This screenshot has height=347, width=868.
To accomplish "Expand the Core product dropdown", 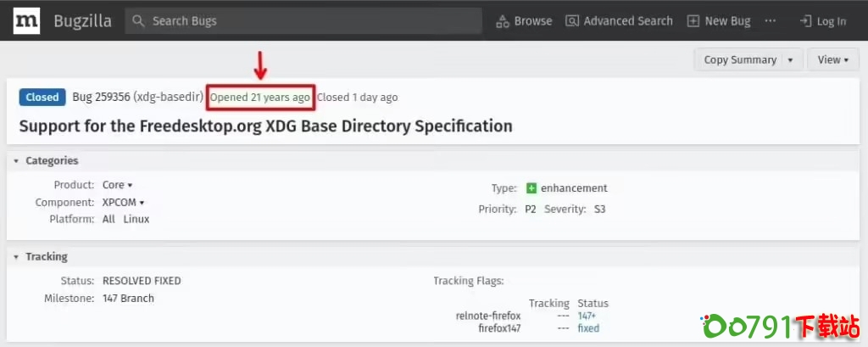I will pyautogui.click(x=130, y=185).
